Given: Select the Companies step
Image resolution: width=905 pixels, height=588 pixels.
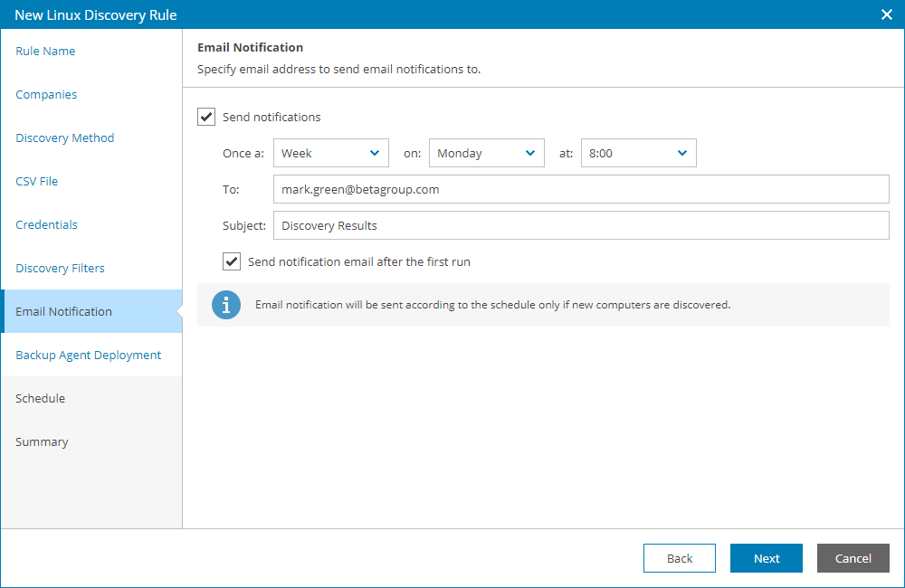Looking at the screenshot, I should 45,94.
